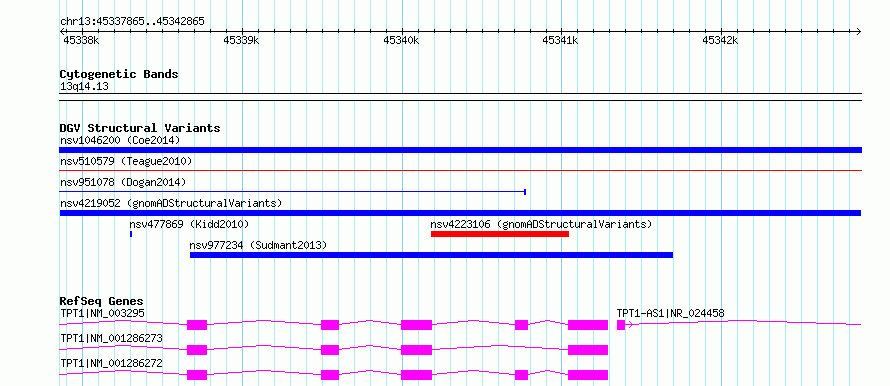Open the Cytogenetic Bands track title
This screenshot has height=386, width=890.
[x=119, y=74]
